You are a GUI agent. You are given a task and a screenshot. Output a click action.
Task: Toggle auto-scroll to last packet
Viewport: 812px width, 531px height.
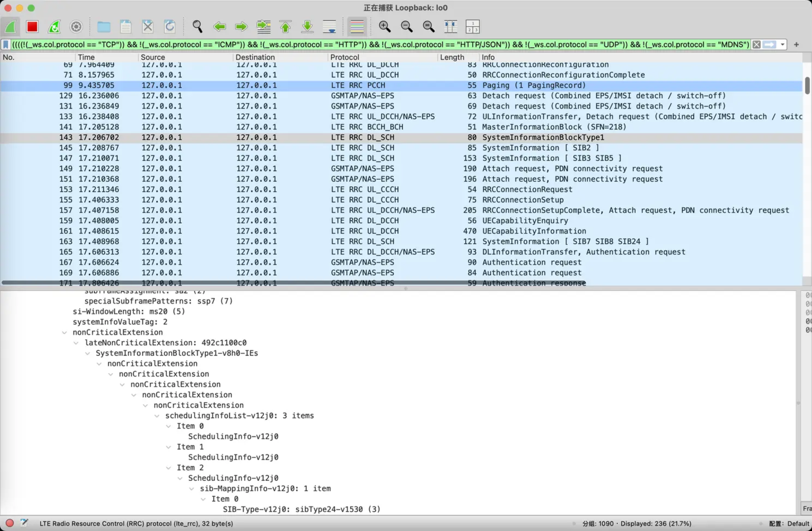pyautogui.click(x=329, y=26)
